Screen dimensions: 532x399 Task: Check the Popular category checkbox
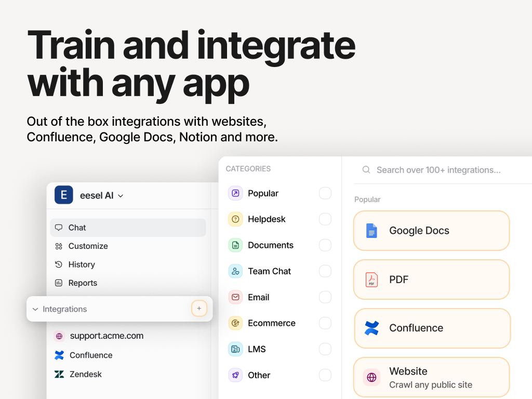[x=325, y=193]
